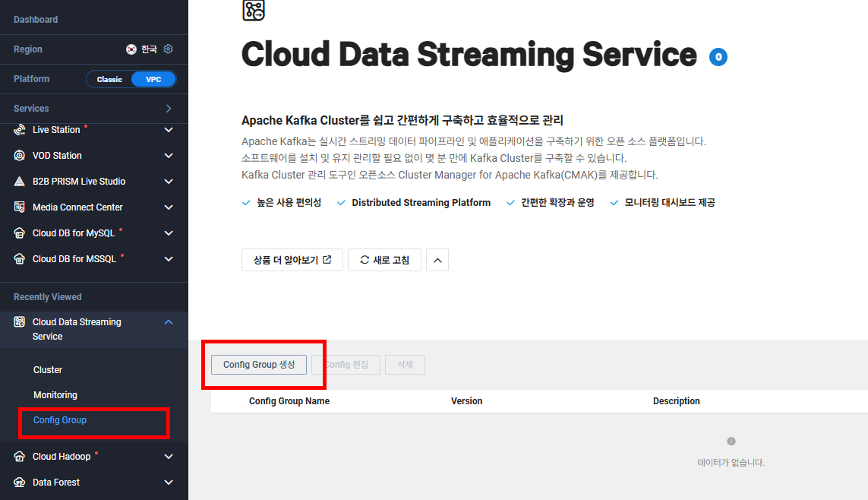
Task: Collapse the Cloud Data Streaming Service submenu
Action: click(169, 321)
